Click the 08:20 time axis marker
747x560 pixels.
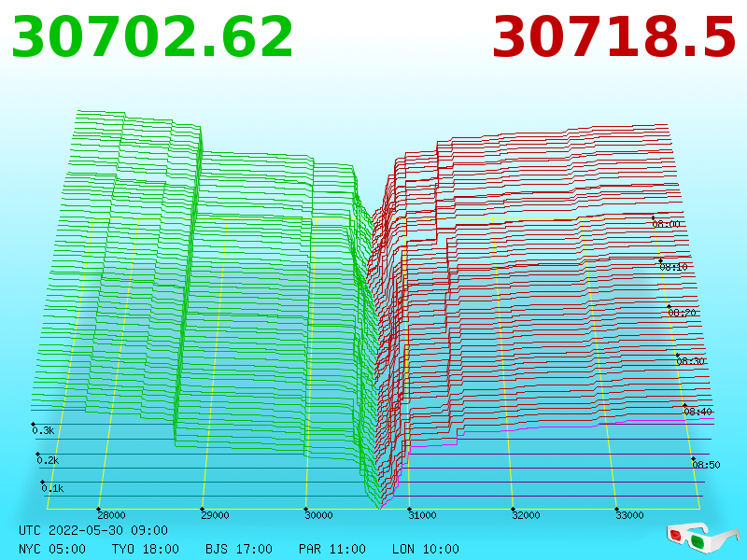coord(683,313)
